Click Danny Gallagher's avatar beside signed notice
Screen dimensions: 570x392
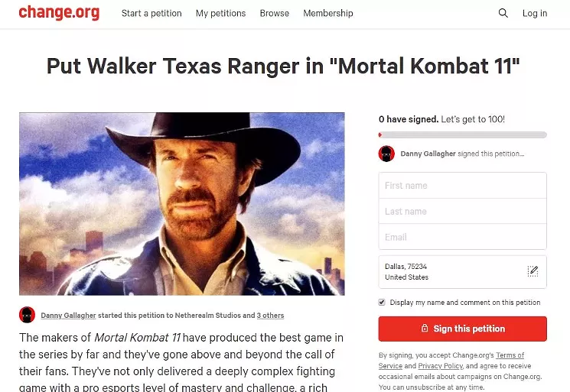tap(386, 154)
